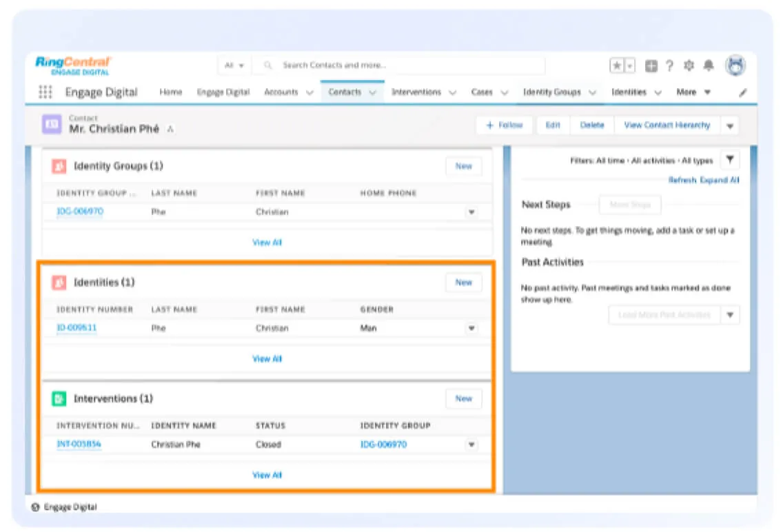Expand the Contacts tab dropdown chevron
The width and height of the screenshot is (783, 532).
(x=373, y=92)
